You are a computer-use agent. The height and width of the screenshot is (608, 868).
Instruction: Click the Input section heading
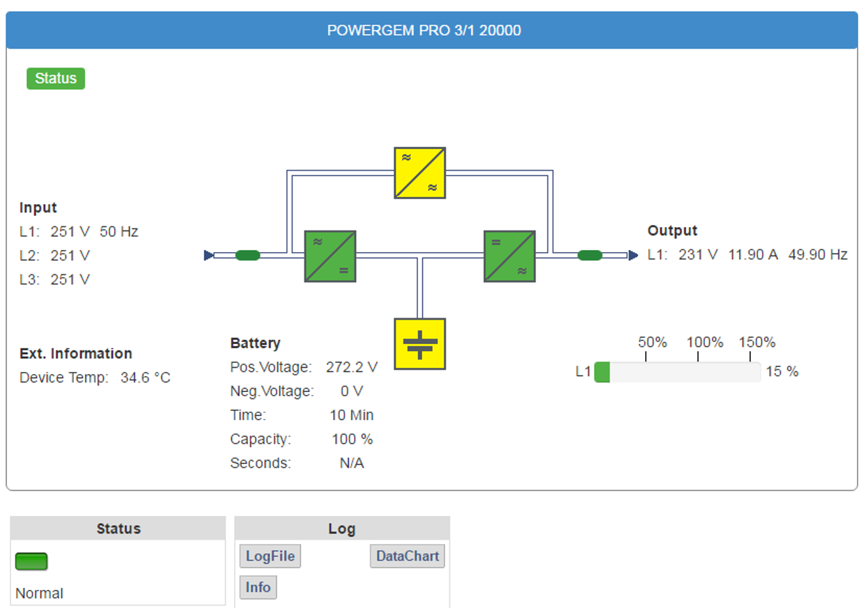38,208
